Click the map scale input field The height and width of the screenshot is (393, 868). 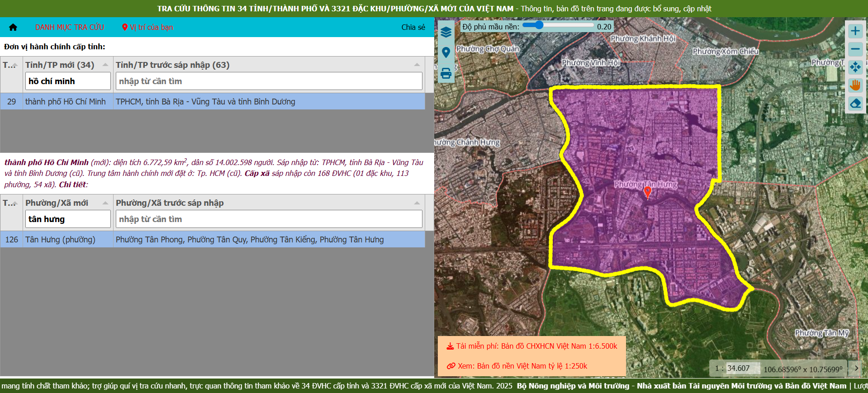742,368
